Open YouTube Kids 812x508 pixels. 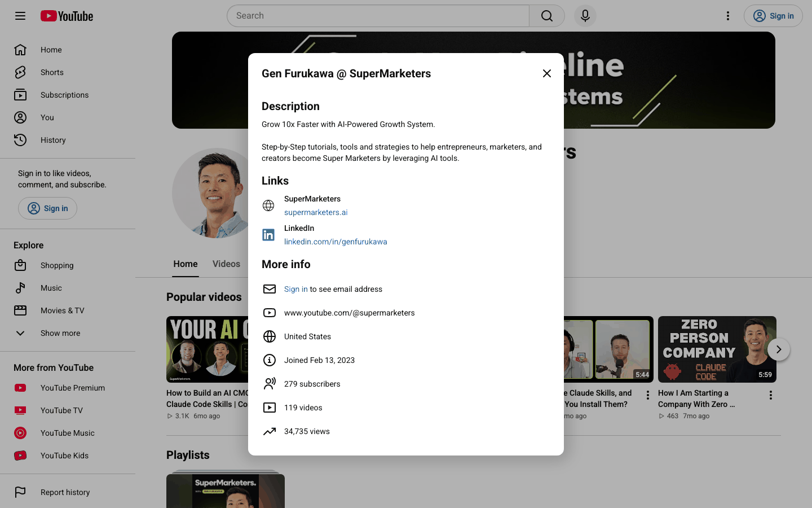[68, 456]
